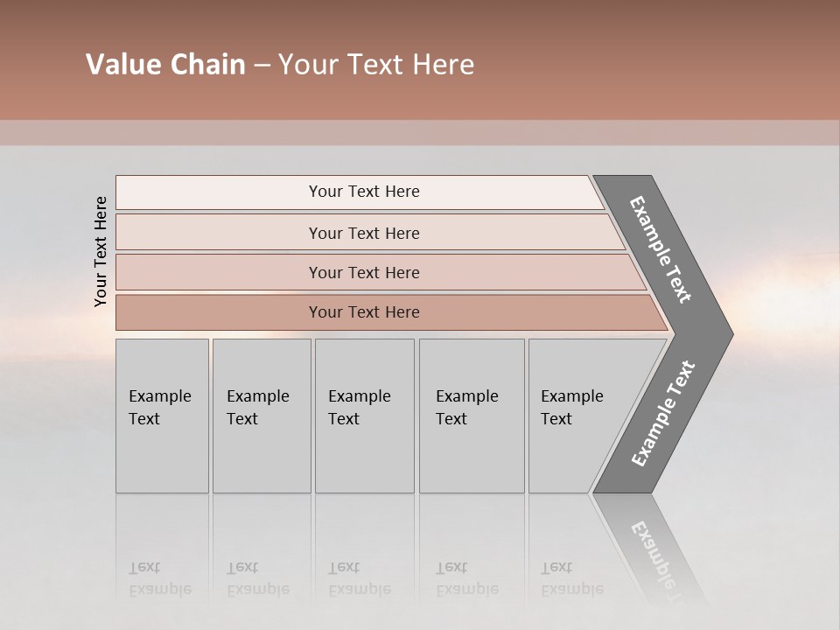This screenshot has height=630, width=840.
Task: Click the bold "Value Chain" title text
Action: [x=165, y=65]
